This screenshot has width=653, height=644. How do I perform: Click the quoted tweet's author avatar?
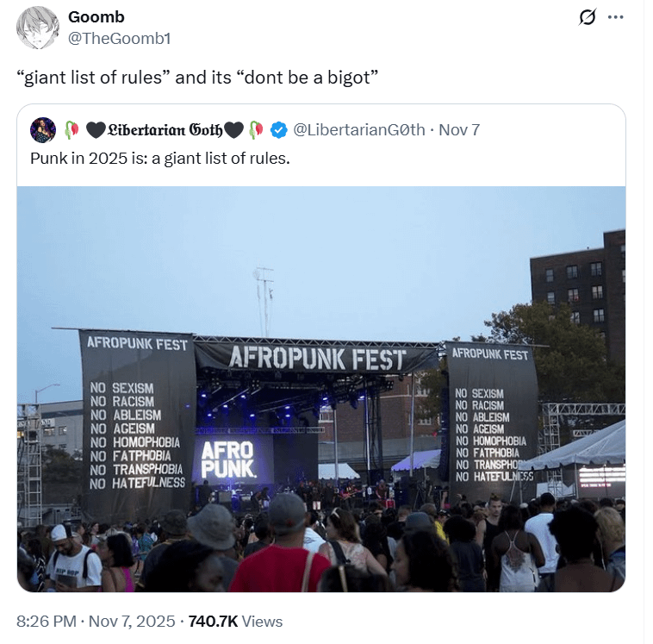point(43,130)
